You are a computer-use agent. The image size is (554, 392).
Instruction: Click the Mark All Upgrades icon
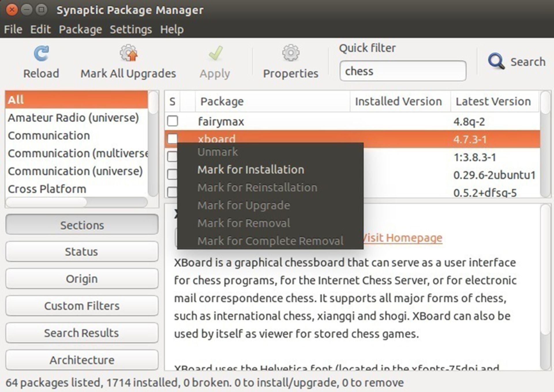[x=129, y=53]
